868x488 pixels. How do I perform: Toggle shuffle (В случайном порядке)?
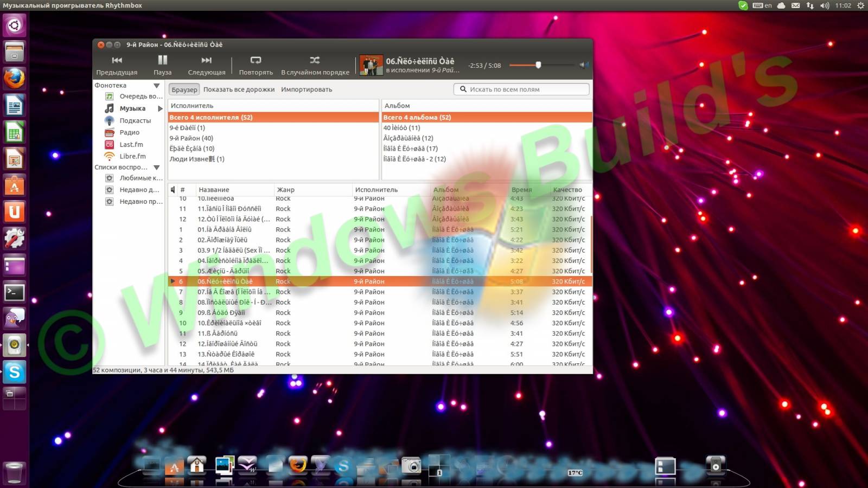pyautogui.click(x=315, y=65)
